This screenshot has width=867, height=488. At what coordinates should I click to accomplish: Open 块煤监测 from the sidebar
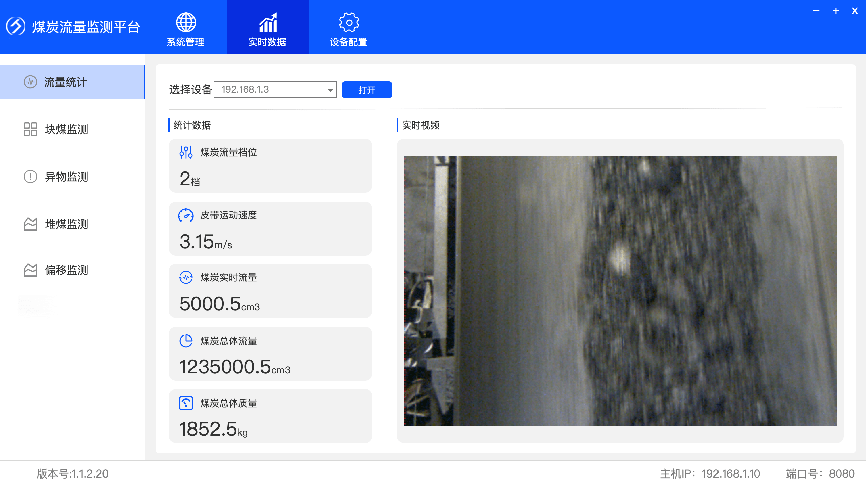(x=72, y=129)
